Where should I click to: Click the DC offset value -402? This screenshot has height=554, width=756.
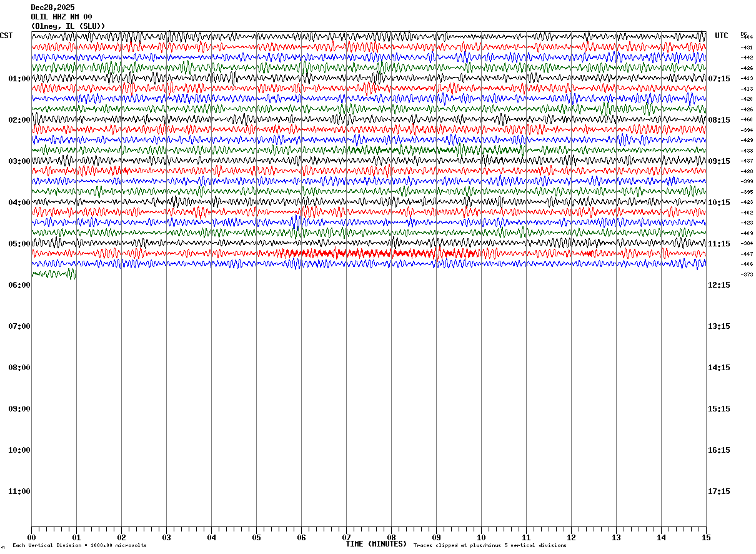coord(747,213)
